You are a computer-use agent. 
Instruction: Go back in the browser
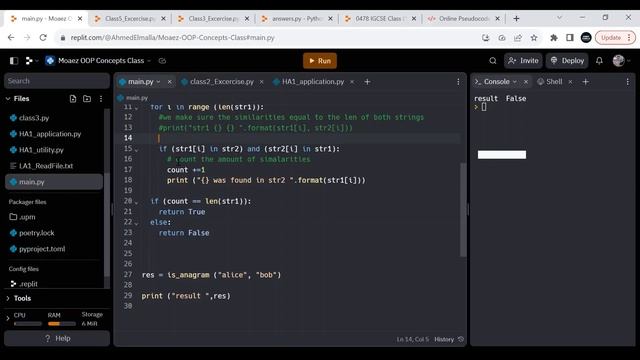11,38
